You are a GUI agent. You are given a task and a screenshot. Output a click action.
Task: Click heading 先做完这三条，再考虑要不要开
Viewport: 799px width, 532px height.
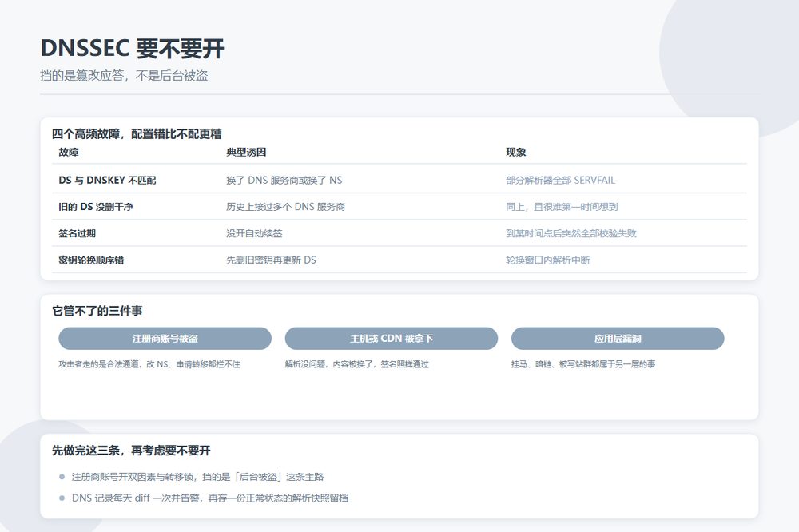click(131, 450)
